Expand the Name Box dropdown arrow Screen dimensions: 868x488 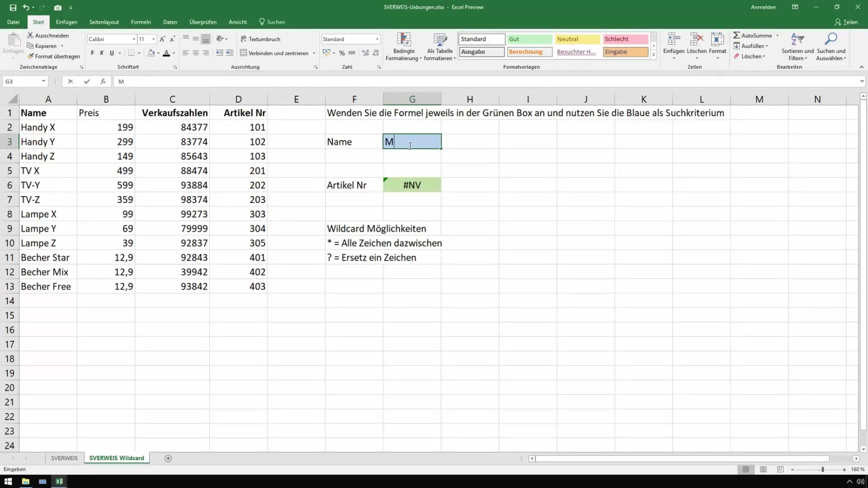[x=43, y=81]
